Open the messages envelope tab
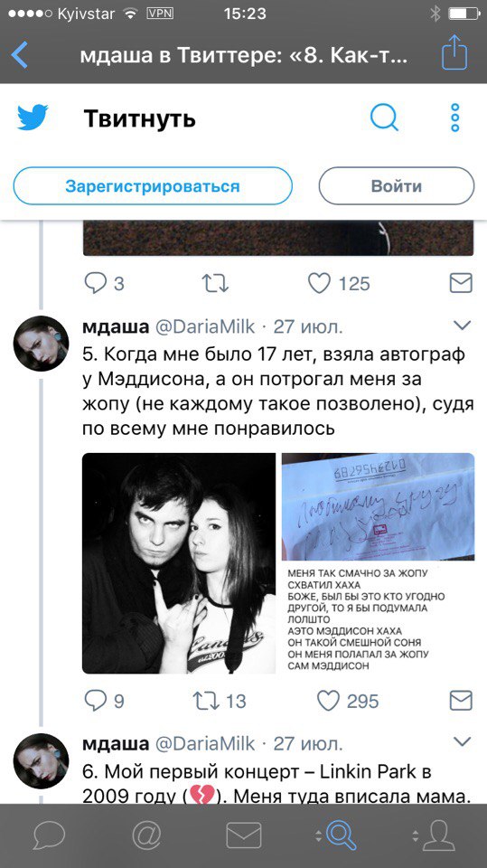 (244, 835)
